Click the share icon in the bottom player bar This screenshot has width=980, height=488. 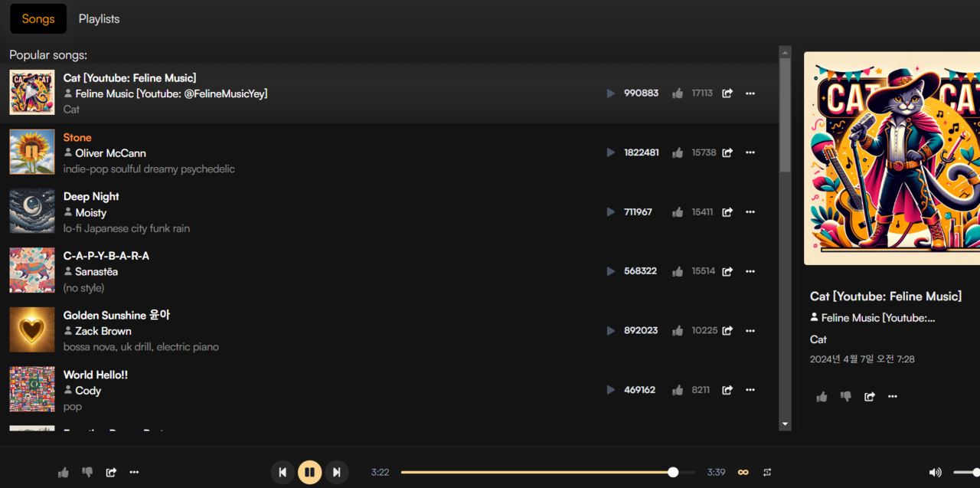click(x=111, y=473)
